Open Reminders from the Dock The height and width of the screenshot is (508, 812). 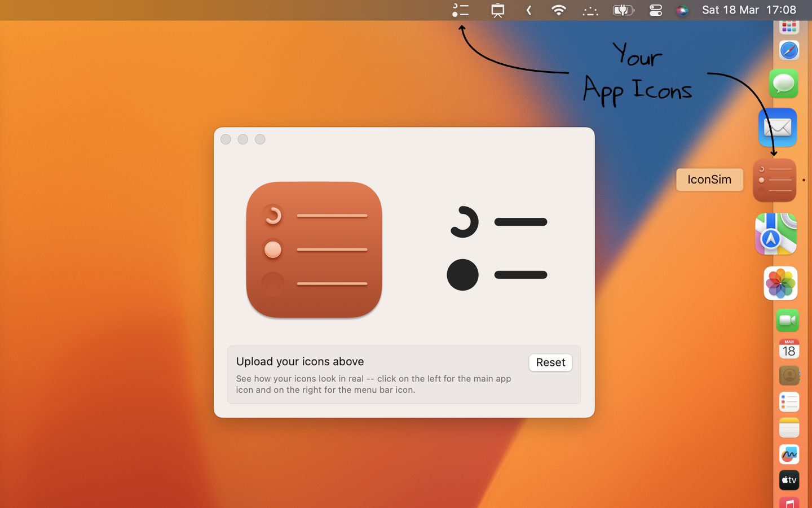click(789, 402)
